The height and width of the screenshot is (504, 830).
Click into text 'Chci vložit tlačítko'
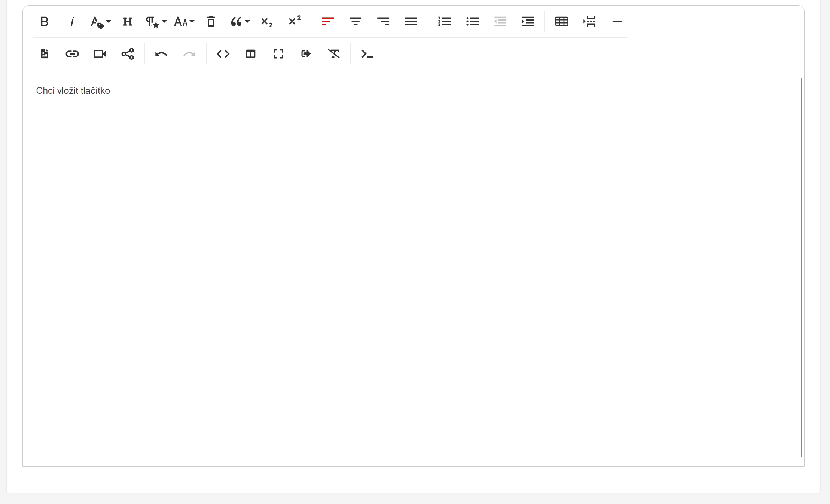pos(73,91)
